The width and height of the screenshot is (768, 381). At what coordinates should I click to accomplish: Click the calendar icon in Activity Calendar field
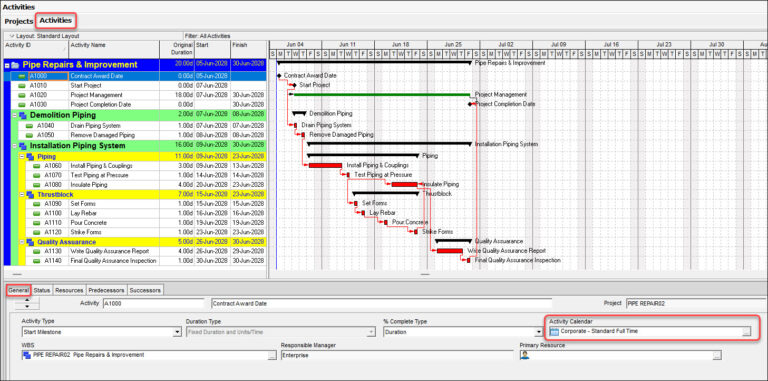tap(554, 332)
